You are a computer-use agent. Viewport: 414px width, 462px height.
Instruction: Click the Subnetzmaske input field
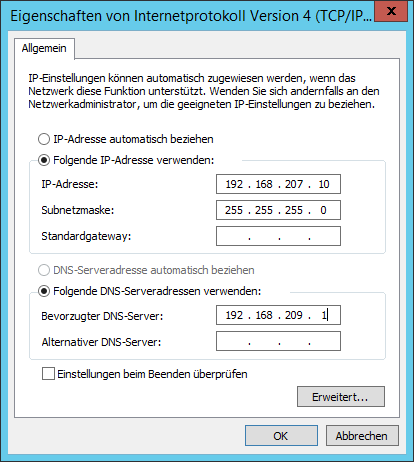click(x=278, y=210)
